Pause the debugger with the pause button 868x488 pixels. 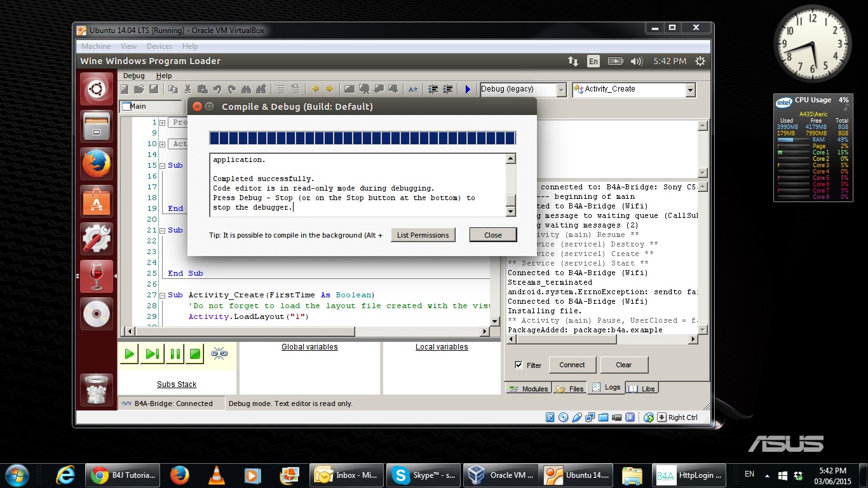pos(174,354)
